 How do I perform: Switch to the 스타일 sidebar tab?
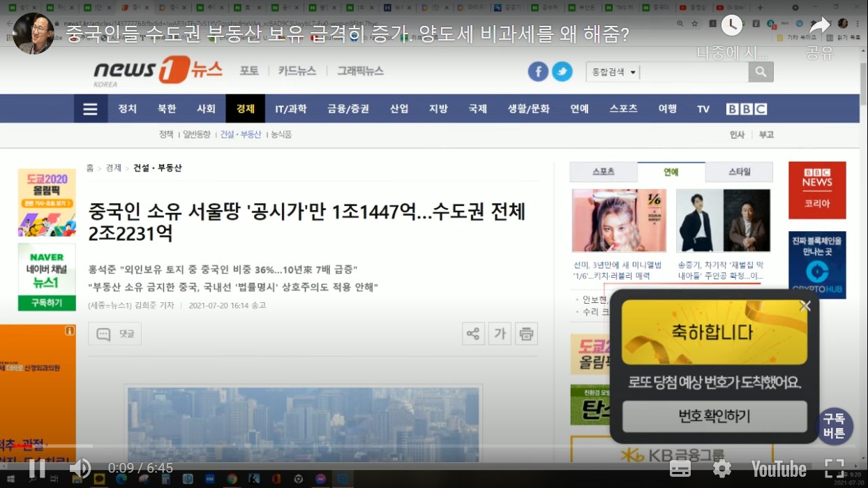739,172
